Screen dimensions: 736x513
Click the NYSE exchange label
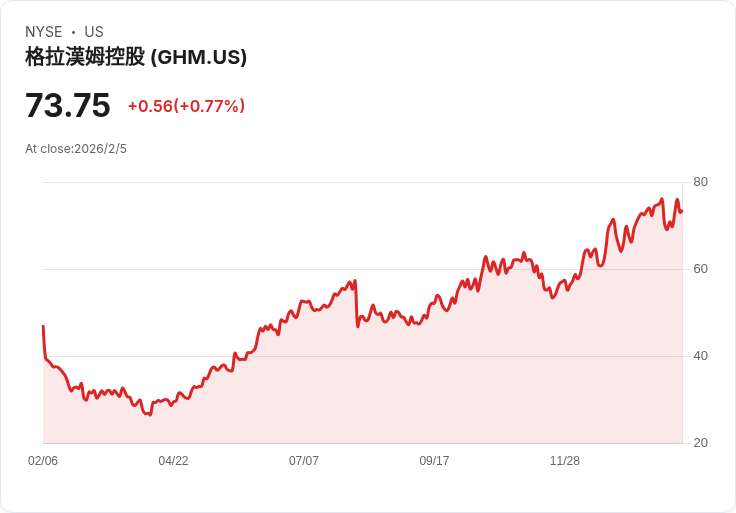pos(43,32)
